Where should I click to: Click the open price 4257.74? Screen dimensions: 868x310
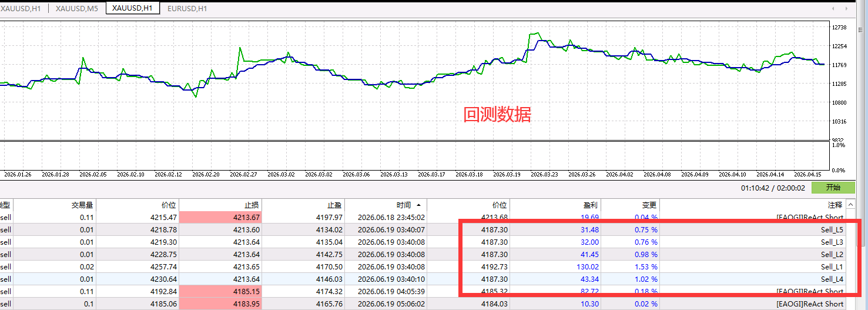point(164,266)
